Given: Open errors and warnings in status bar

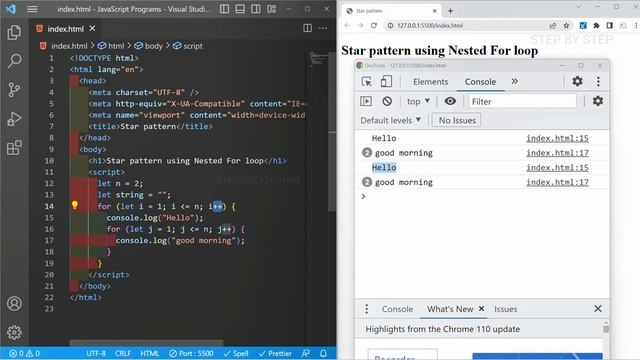Looking at the screenshot, I should coord(24,353).
